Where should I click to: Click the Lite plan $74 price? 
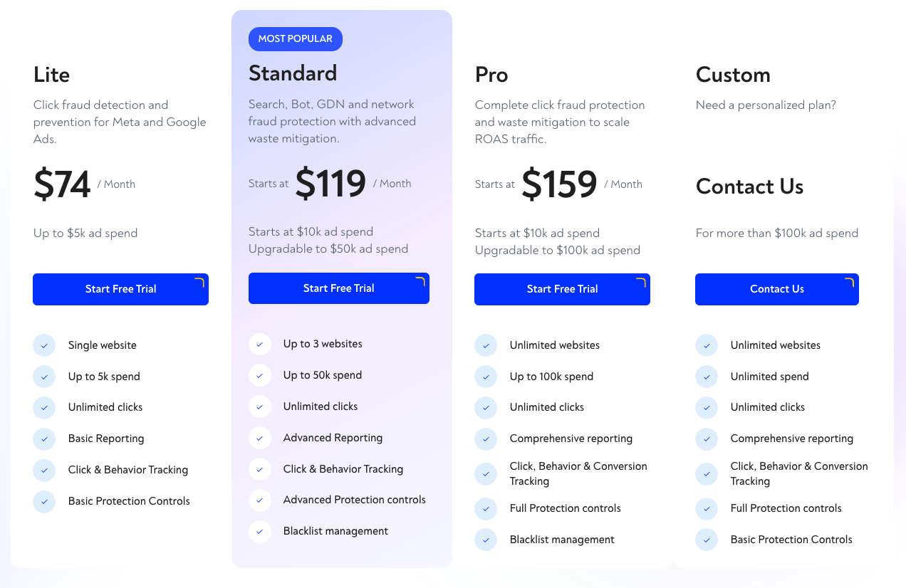click(x=62, y=185)
